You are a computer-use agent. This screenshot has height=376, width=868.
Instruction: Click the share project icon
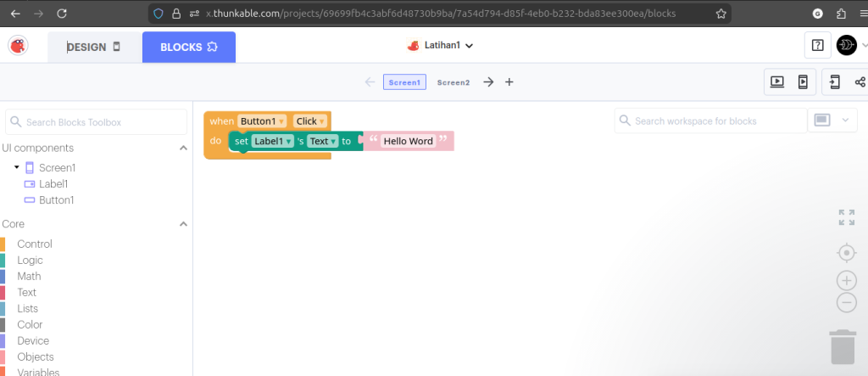(860, 81)
